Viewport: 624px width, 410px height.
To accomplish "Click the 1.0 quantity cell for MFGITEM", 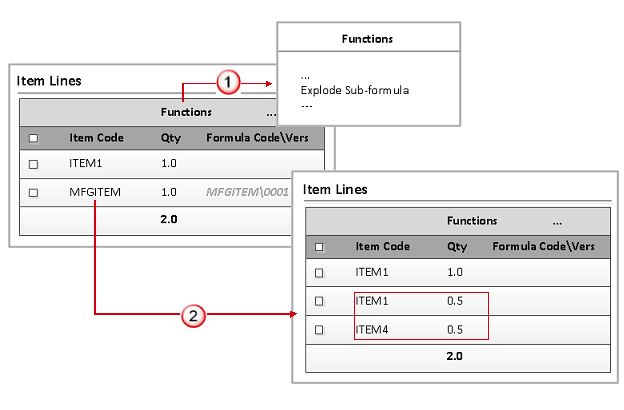I will [x=169, y=192].
